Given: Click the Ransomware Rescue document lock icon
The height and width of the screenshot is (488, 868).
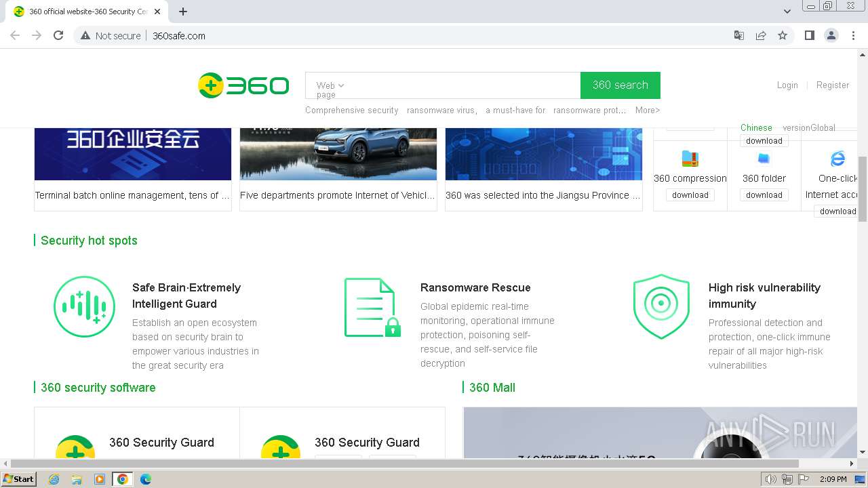Looking at the screenshot, I should pyautogui.click(x=372, y=307).
